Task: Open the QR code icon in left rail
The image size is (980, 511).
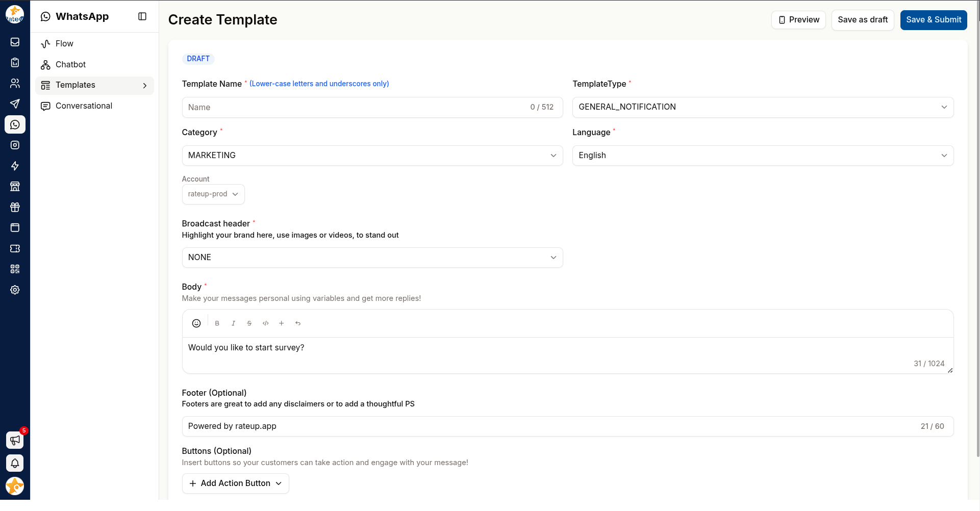Action: [x=15, y=269]
